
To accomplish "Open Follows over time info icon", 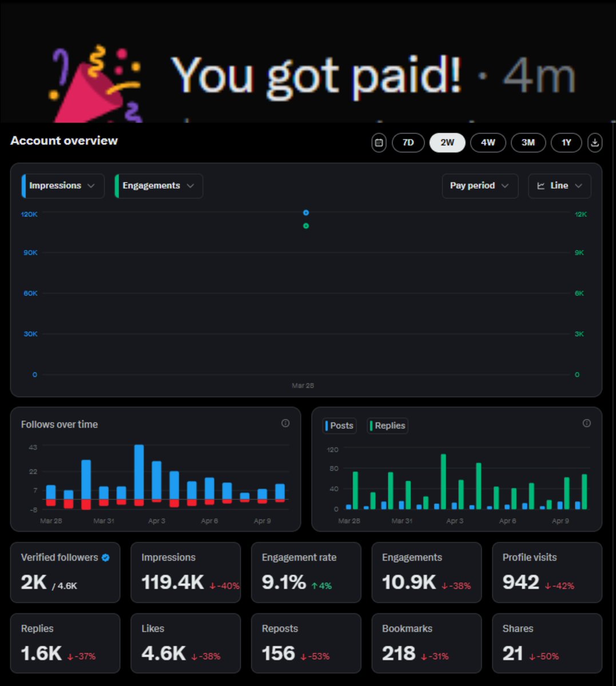I will pyautogui.click(x=285, y=423).
